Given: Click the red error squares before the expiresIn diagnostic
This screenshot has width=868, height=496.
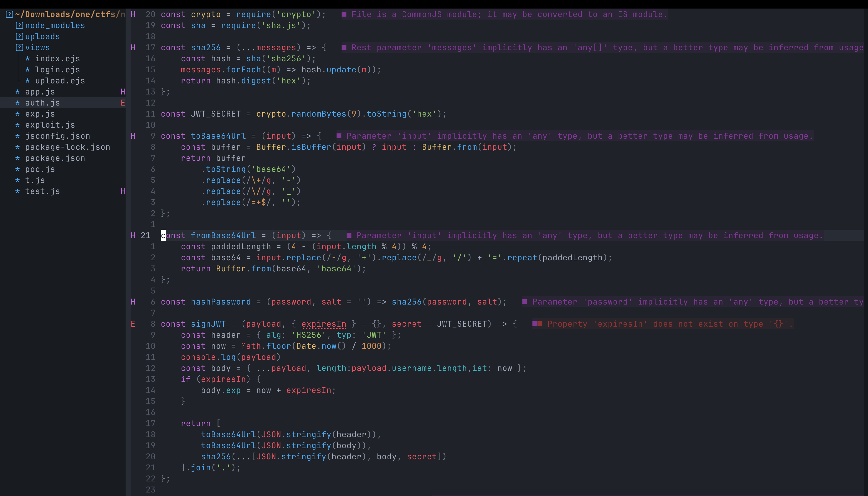Looking at the screenshot, I should tap(537, 324).
